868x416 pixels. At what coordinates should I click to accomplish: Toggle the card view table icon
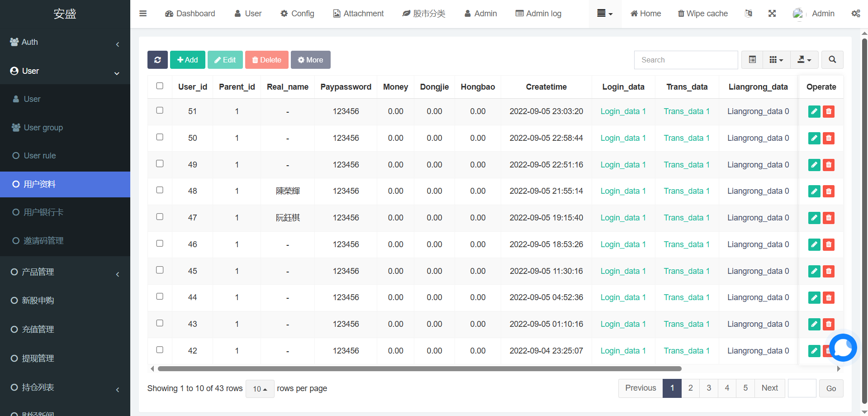pos(752,60)
